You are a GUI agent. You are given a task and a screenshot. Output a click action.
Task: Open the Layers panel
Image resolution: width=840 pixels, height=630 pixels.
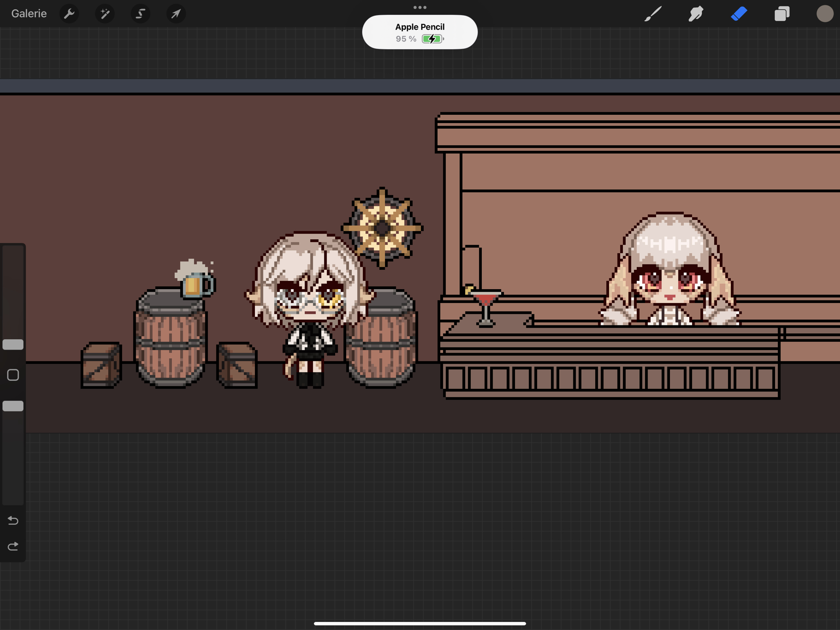[782, 13]
